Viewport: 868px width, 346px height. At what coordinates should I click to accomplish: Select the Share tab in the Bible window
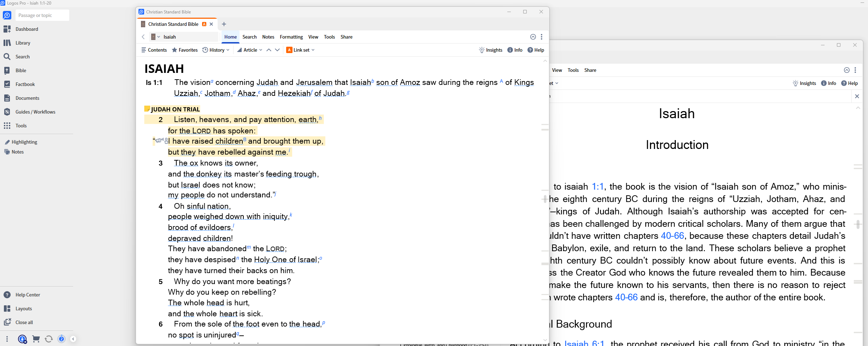point(346,37)
